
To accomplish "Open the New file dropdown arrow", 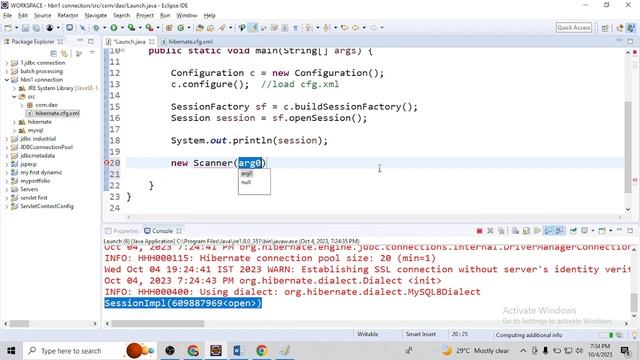I will (x=16, y=28).
